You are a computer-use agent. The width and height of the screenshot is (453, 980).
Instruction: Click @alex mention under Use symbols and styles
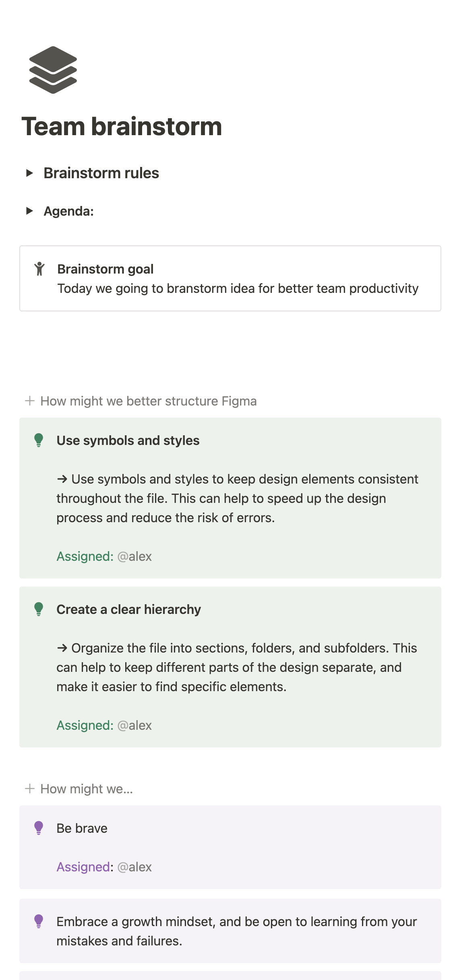click(x=134, y=556)
